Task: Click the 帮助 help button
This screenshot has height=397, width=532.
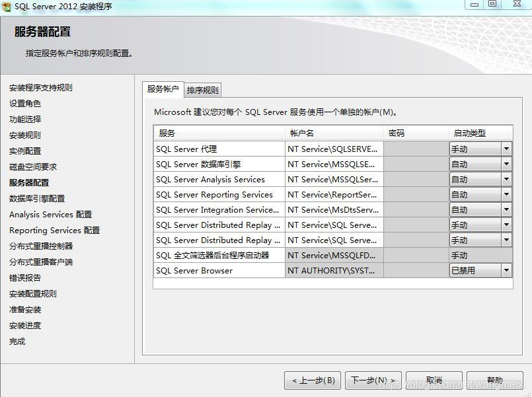Action: (495, 380)
